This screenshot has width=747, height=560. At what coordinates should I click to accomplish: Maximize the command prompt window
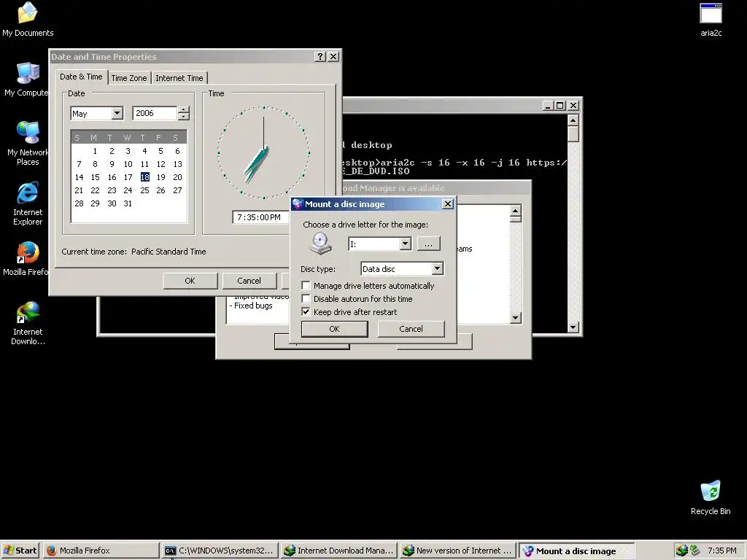[x=560, y=105]
